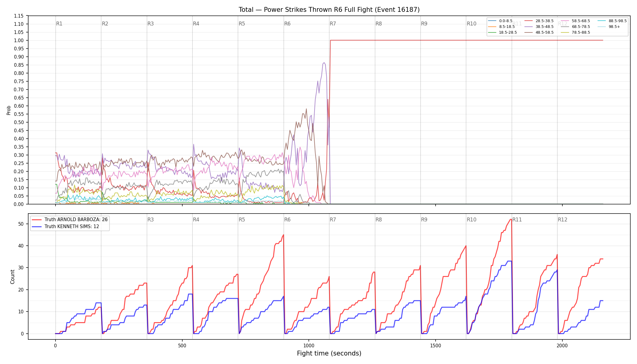
Task: Select the Truth ARNOLD BARBOZA: 26 legend label
Action: click(76, 220)
